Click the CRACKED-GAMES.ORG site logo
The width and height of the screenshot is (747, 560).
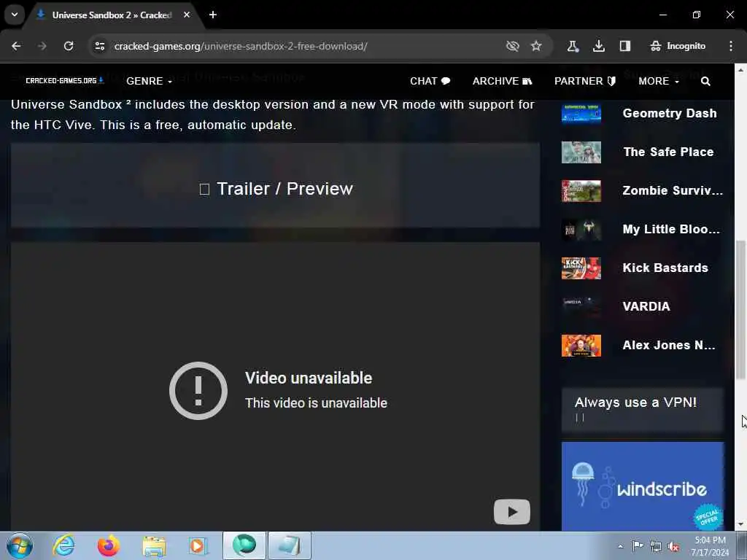click(x=65, y=81)
